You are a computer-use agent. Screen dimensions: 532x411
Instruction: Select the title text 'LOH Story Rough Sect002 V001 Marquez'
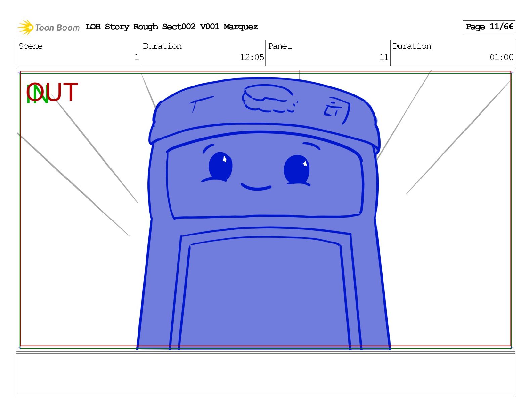[172, 27]
